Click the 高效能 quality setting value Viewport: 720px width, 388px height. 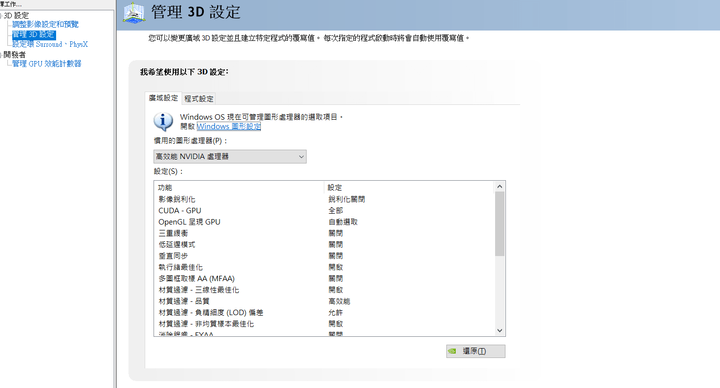click(x=339, y=301)
